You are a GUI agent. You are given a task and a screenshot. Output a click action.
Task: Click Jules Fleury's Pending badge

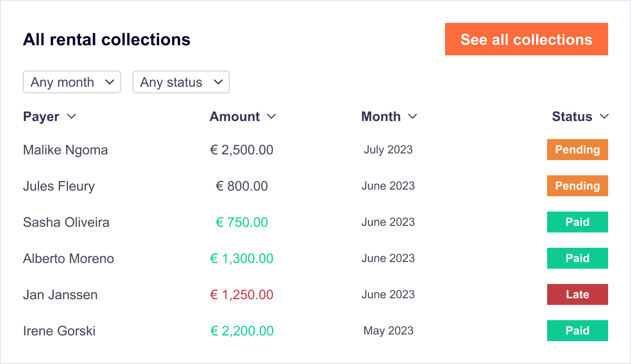pos(577,186)
